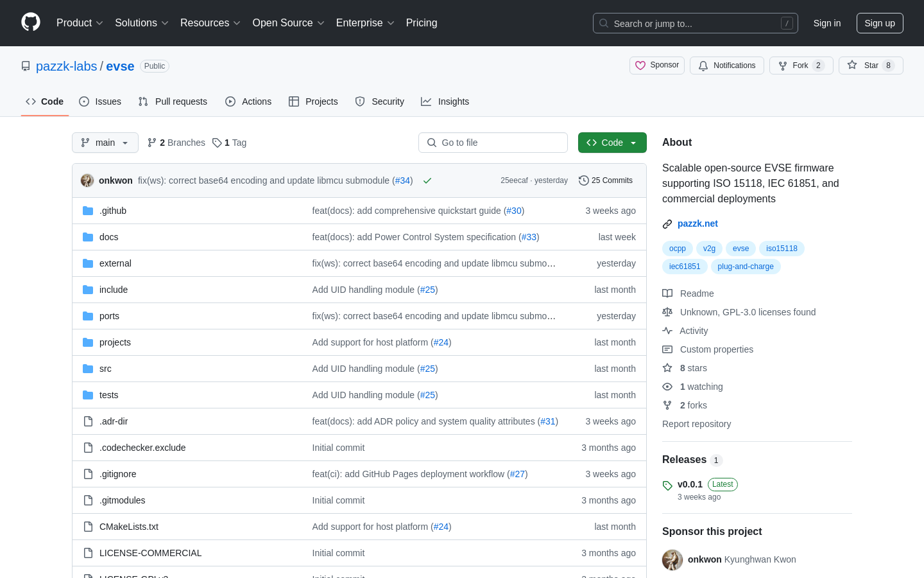The image size is (924, 578).
Task: Switch to the Insights tab
Action: [445, 101]
